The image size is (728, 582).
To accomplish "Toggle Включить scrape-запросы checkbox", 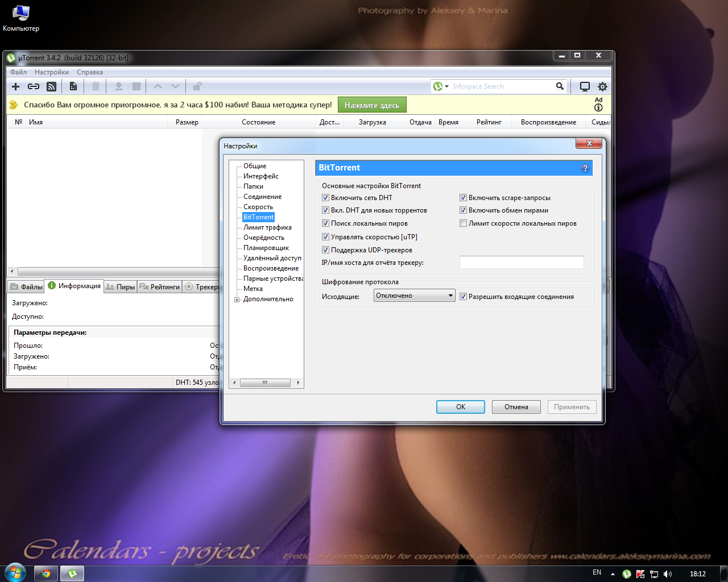I will click(463, 198).
